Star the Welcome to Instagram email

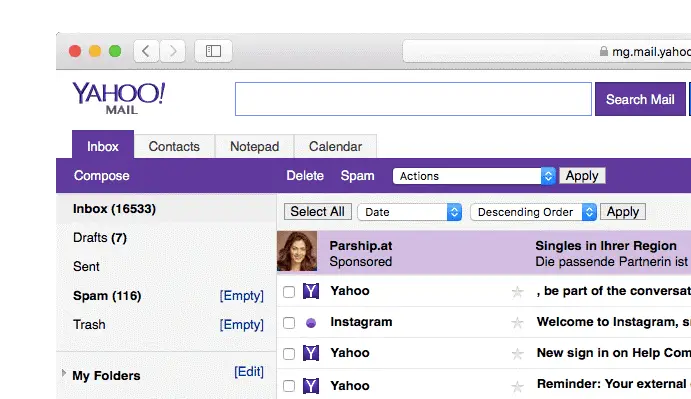(517, 323)
